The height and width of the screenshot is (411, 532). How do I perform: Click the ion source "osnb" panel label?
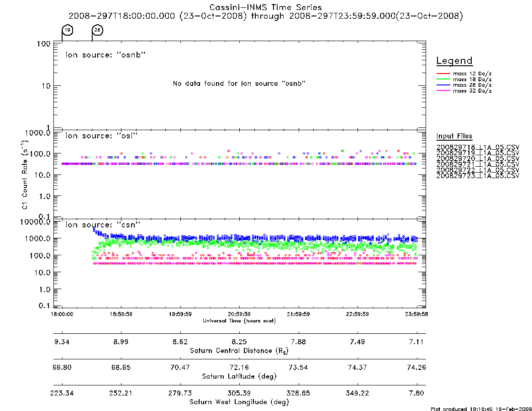click(x=105, y=55)
